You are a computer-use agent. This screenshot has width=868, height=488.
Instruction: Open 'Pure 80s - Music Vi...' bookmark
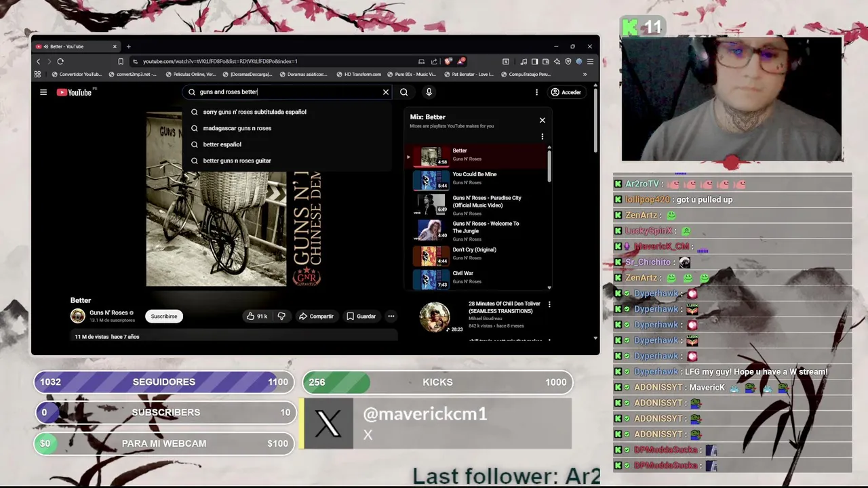pyautogui.click(x=412, y=75)
